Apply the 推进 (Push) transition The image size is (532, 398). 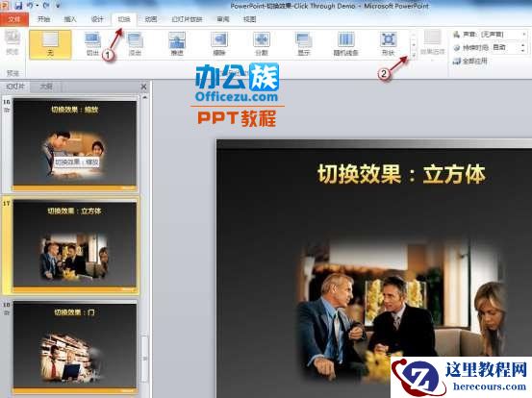[x=177, y=45]
